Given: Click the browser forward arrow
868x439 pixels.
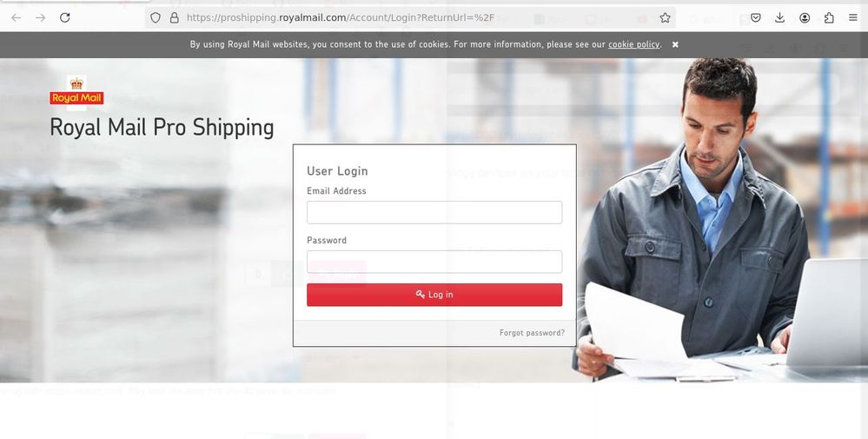Looking at the screenshot, I should tap(41, 17).
